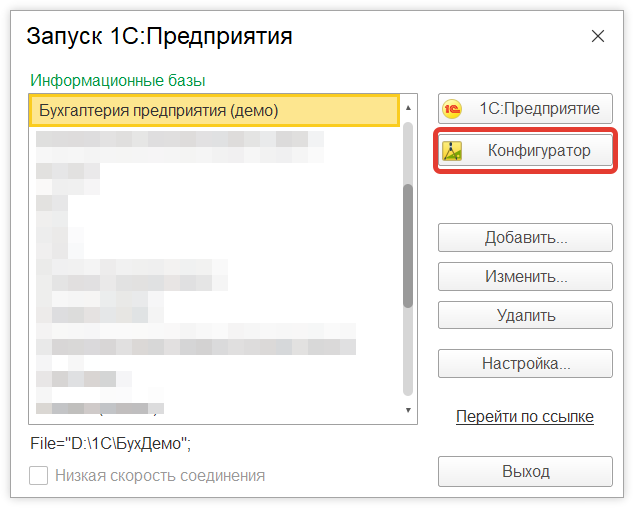
Task: Follow the Перейти по ссылке link
Action: (525, 416)
